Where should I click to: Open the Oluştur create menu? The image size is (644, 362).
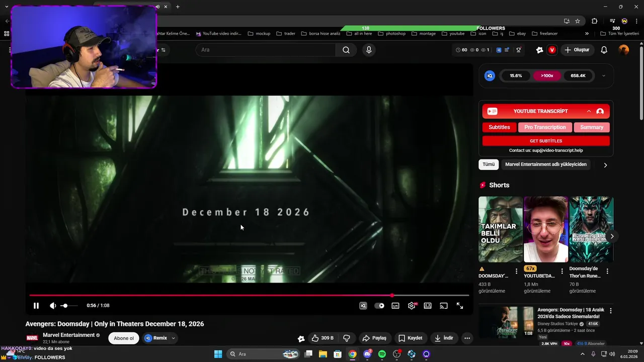[x=577, y=50]
